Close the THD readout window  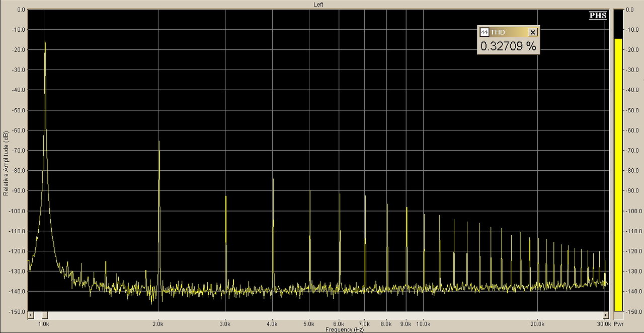click(533, 32)
